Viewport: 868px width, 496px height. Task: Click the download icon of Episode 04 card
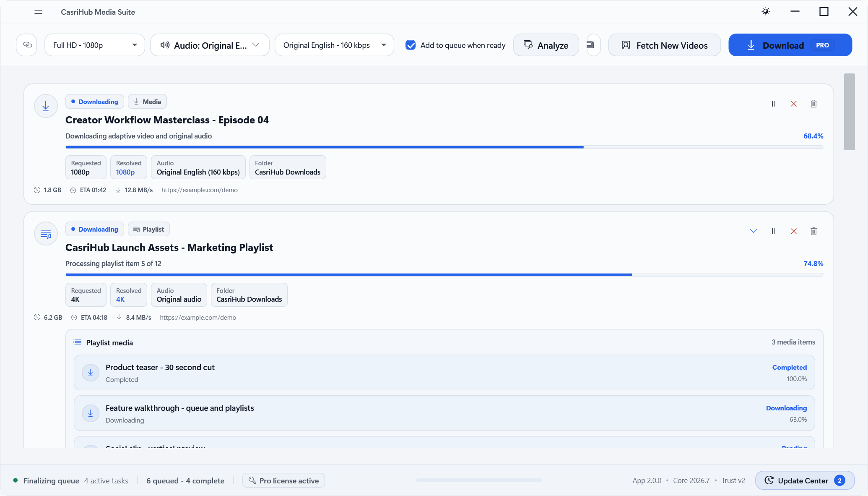coord(46,106)
